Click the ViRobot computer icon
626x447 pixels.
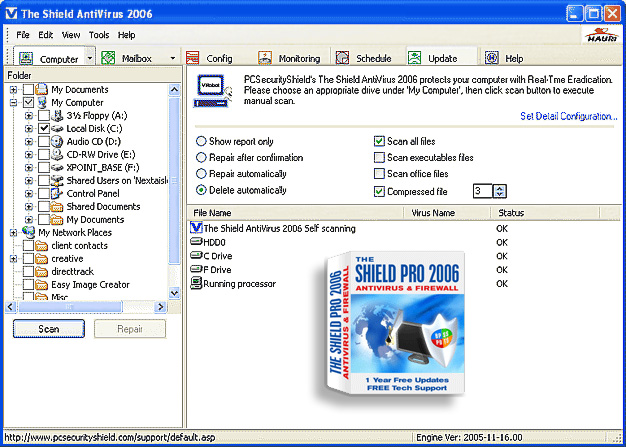pyautogui.click(x=212, y=91)
